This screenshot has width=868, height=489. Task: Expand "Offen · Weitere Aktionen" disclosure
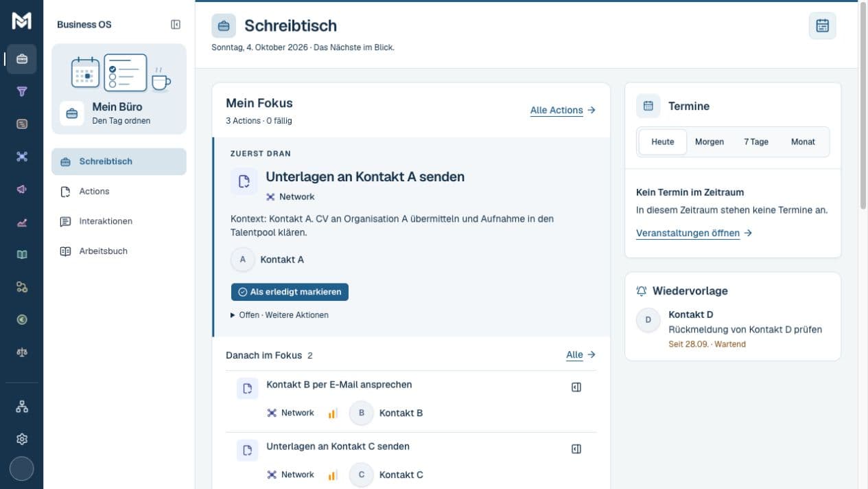tap(280, 315)
